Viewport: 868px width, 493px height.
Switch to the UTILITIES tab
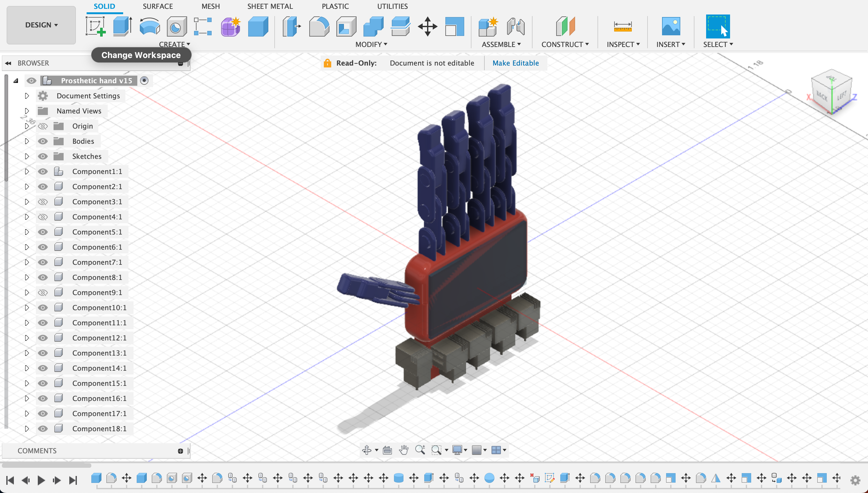tap(392, 6)
